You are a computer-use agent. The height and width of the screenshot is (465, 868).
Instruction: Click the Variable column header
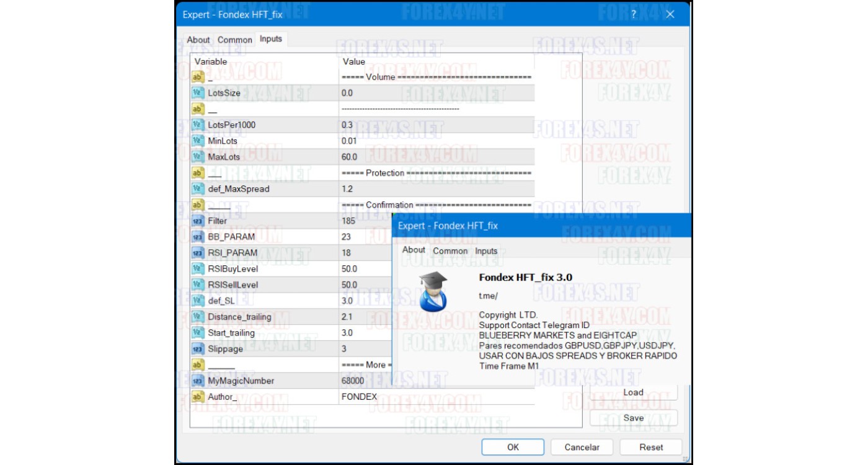[211, 61]
